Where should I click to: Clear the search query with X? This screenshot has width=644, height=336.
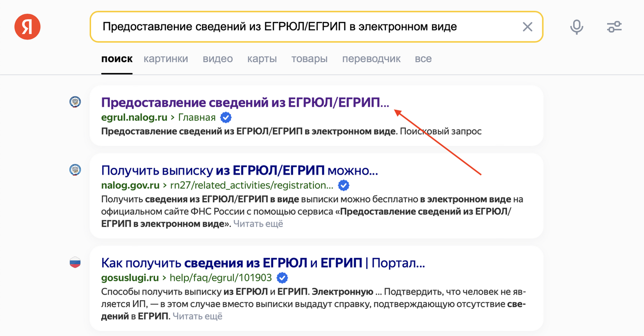(527, 27)
